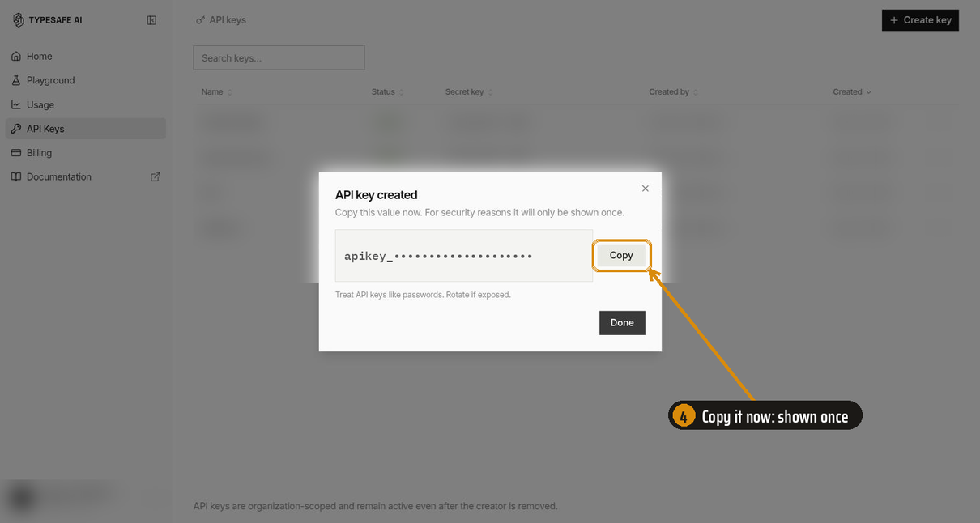
Task: Click the plus icon on Create key
Action: coord(894,20)
